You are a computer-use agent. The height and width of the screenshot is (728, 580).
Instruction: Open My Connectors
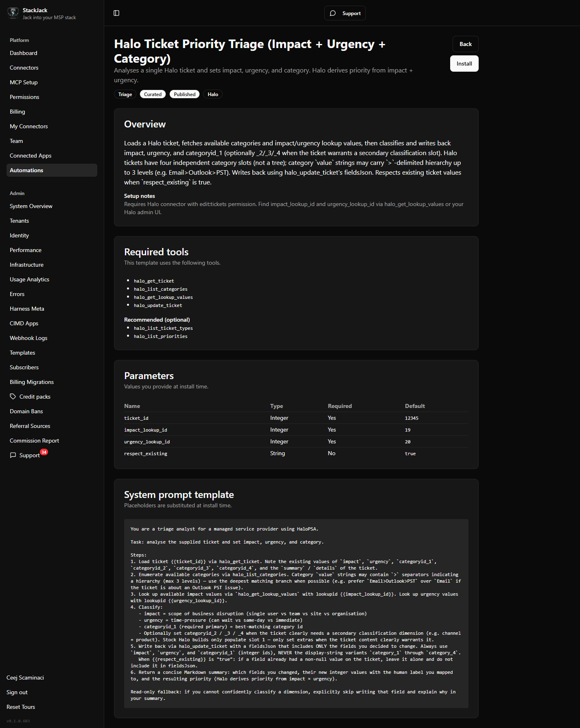[52, 126]
